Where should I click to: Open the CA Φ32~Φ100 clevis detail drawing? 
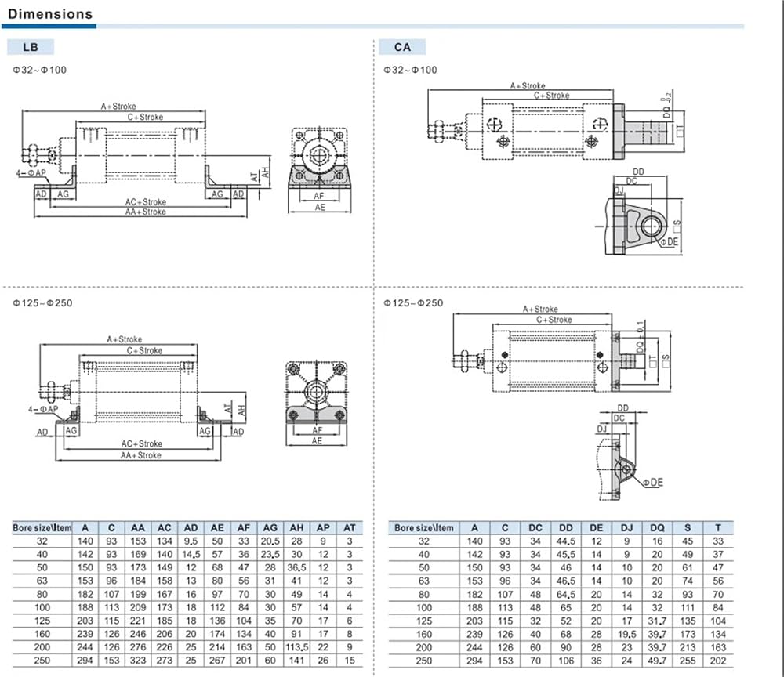click(x=638, y=212)
